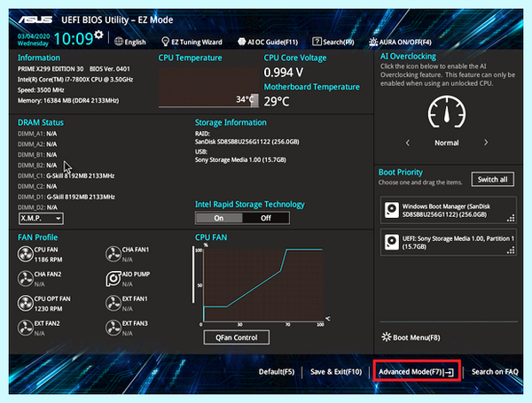Select next AI Overclocking mode arrow

click(x=486, y=143)
